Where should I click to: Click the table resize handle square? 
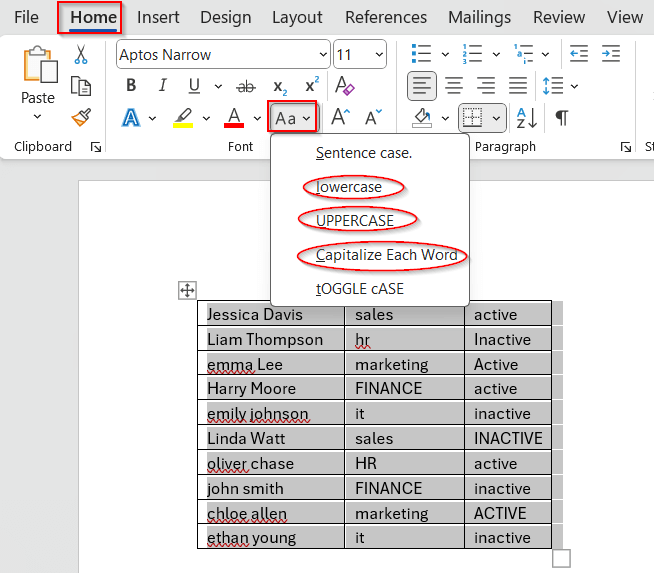click(561, 558)
